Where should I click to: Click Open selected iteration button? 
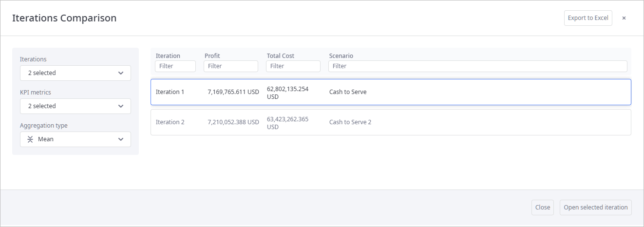[x=596, y=208]
